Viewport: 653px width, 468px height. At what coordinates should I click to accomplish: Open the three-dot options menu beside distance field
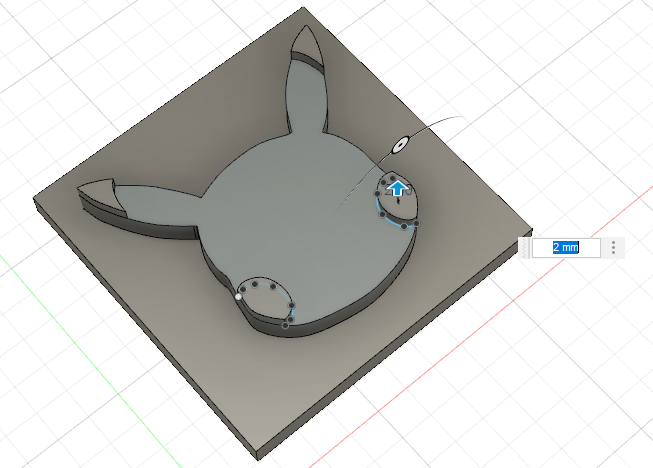click(613, 248)
